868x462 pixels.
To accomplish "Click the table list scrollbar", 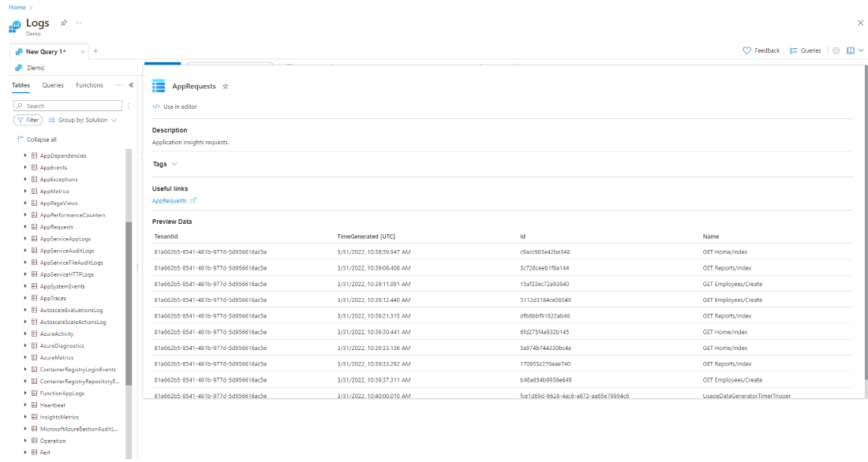I will (129, 304).
